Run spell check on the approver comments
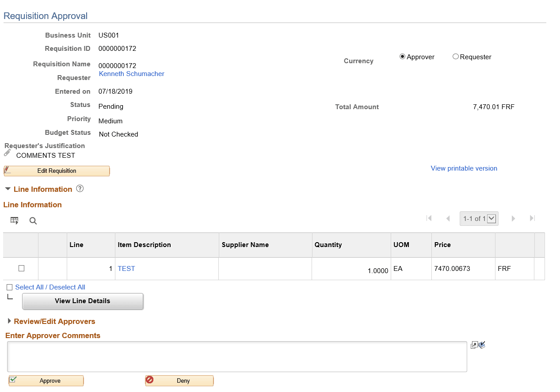The height and width of the screenshot is (392, 560). 482,344
